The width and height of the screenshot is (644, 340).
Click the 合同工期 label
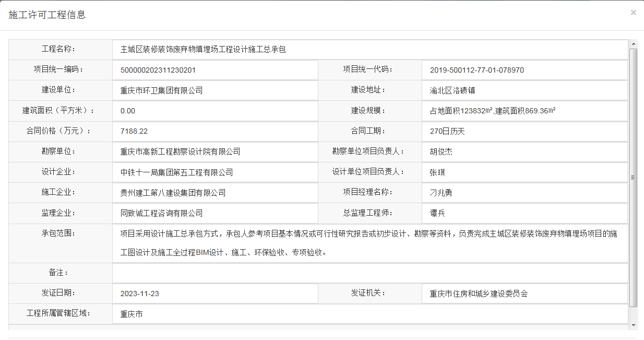(x=368, y=131)
